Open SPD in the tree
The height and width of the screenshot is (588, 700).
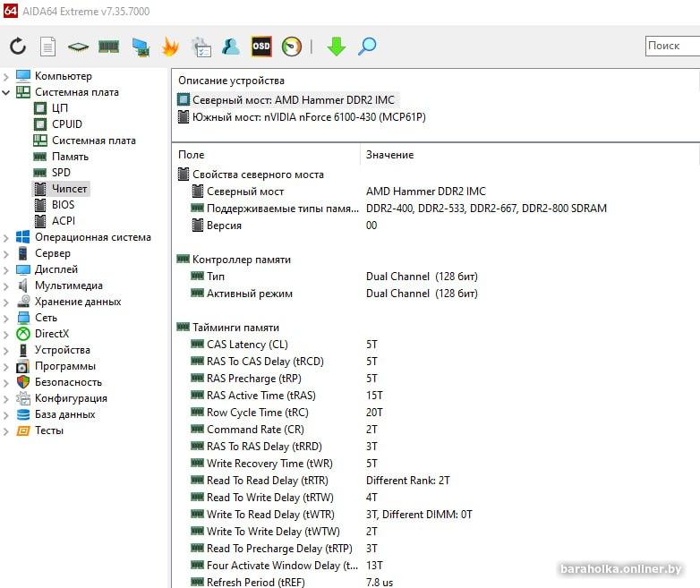61,173
